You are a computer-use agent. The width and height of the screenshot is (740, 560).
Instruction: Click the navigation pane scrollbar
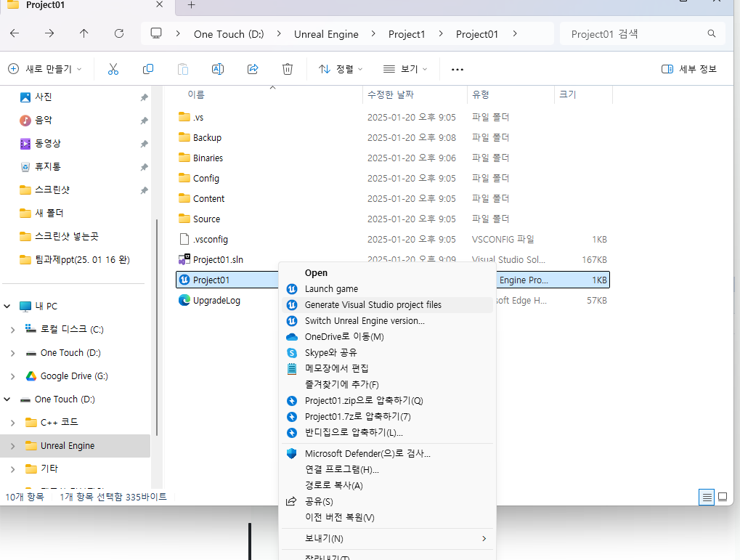point(157,328)
